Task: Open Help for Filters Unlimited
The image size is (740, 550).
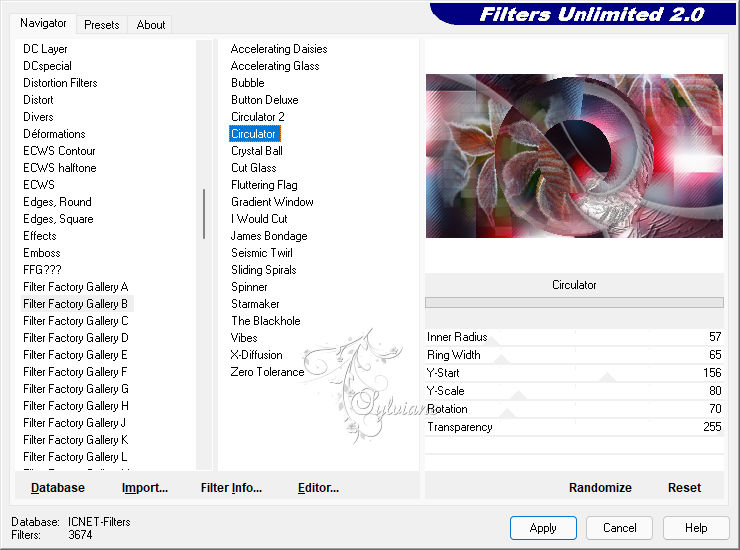Action: (x=696, y=527)
